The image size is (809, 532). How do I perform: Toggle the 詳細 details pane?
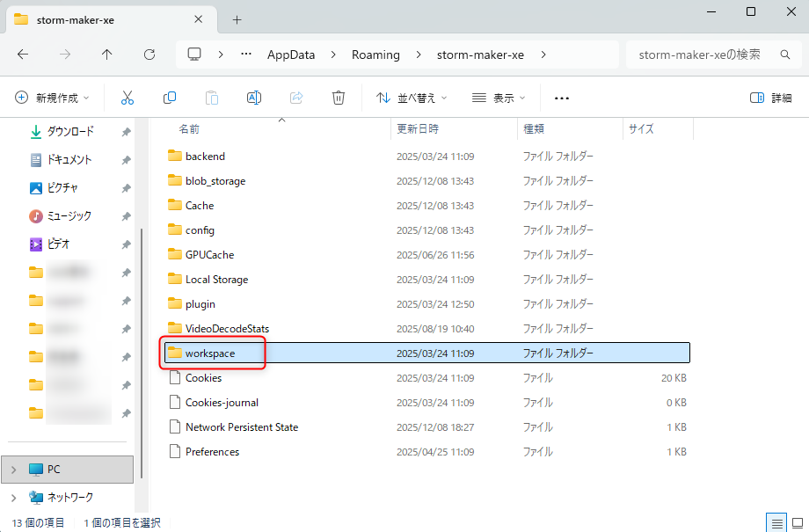[x=770, y=98]
